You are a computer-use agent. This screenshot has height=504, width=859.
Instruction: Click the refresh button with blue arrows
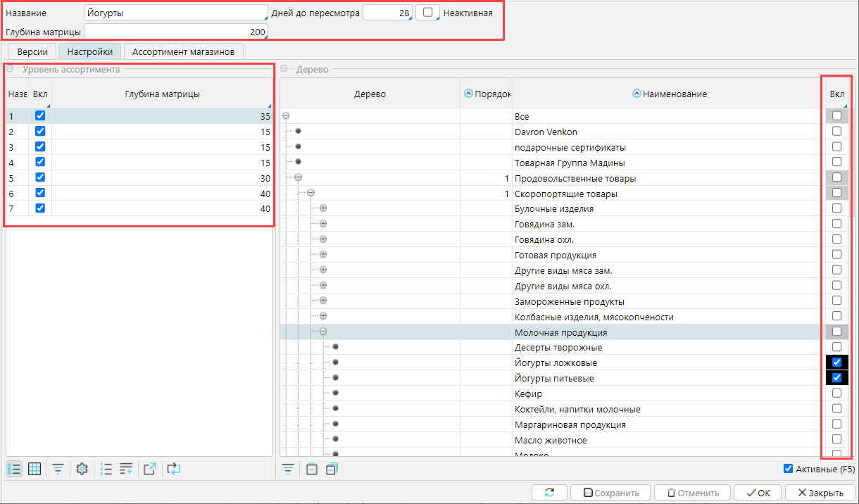click(549, 493)
